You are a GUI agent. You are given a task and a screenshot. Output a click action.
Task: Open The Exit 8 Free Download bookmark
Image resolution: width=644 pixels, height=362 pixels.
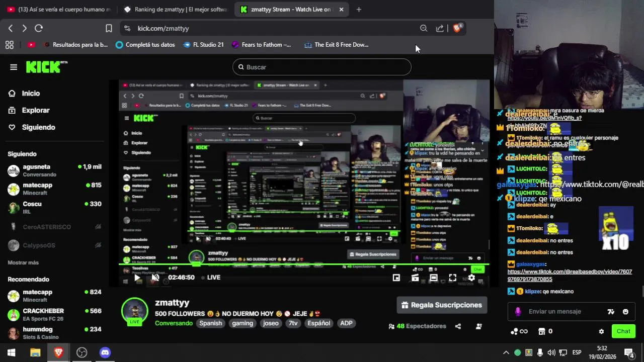[x=336, y=45]
